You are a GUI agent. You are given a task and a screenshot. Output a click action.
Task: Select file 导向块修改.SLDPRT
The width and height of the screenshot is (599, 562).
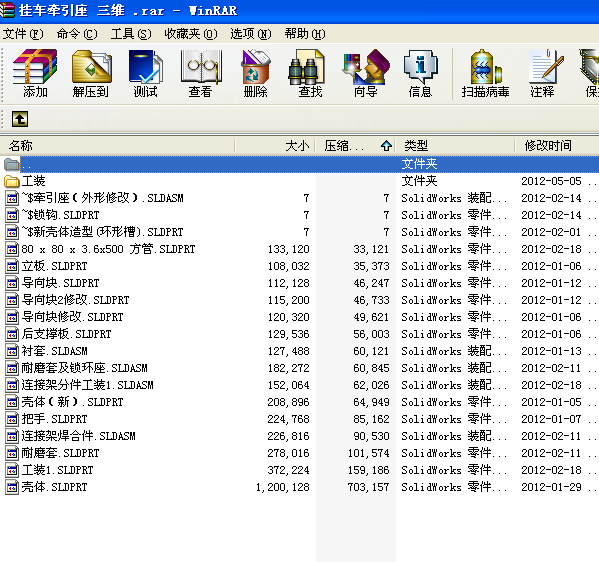(x=72, y=317)
